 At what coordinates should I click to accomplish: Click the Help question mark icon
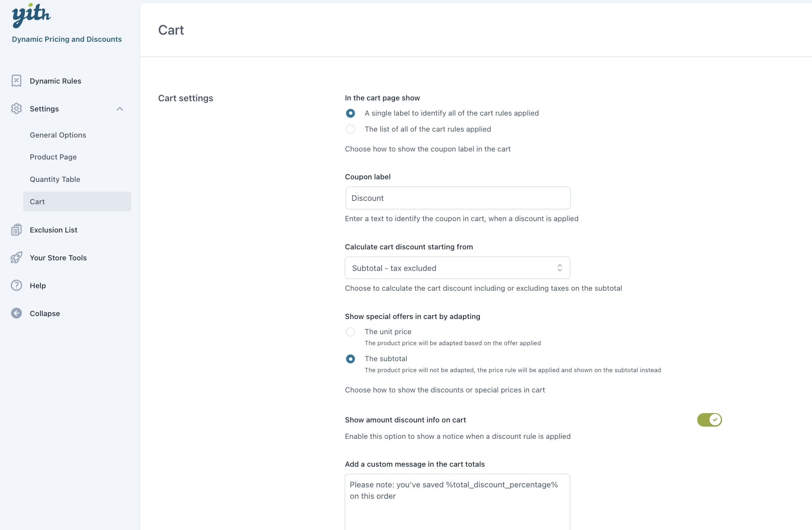click(16, 285)
